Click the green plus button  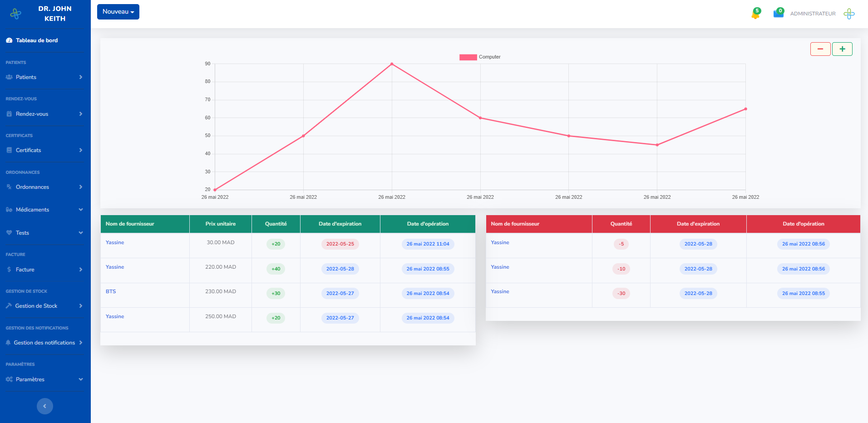tap(842, 49)
